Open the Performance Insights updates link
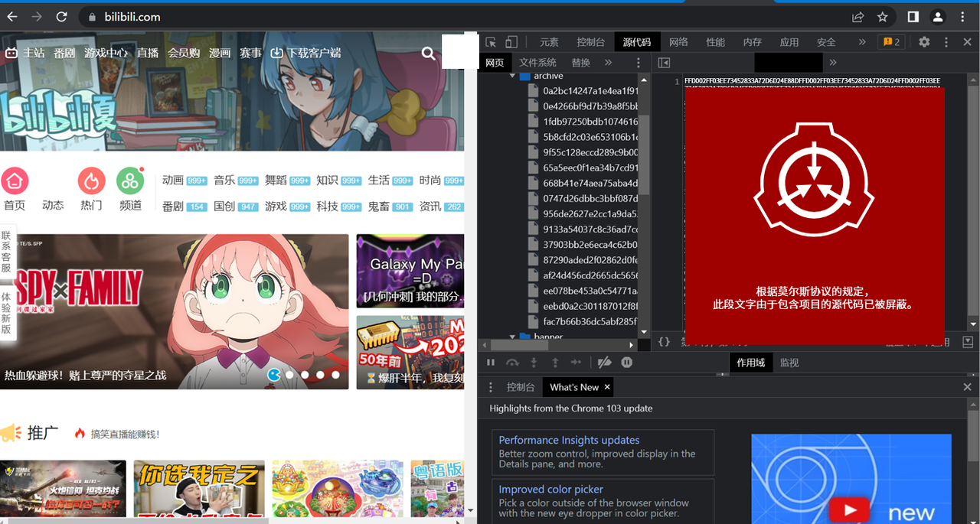The image size is (980, 524). pos(569,440)
